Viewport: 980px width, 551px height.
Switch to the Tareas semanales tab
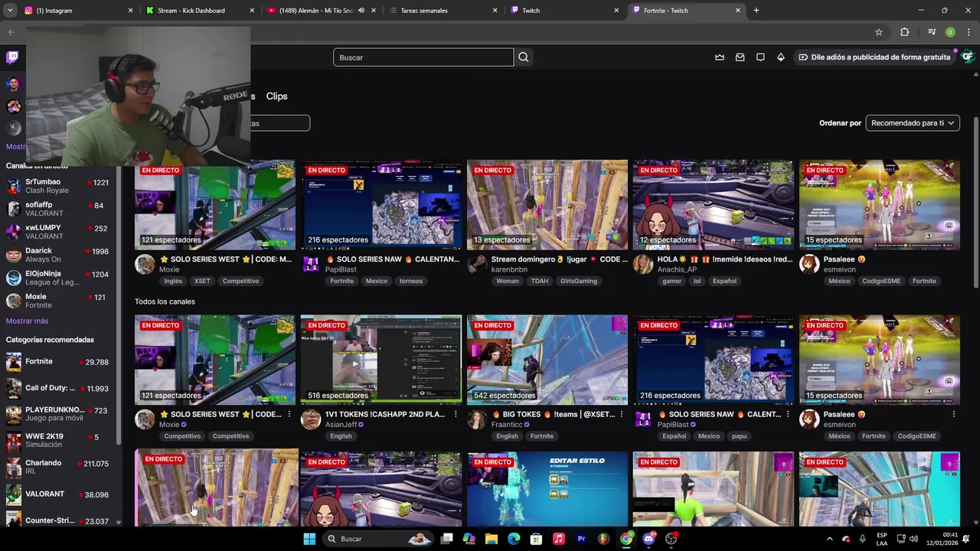coord(443,11)
